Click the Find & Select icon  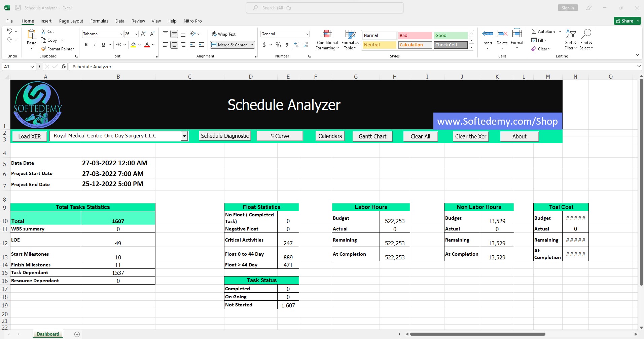click(x=586, y=34)
